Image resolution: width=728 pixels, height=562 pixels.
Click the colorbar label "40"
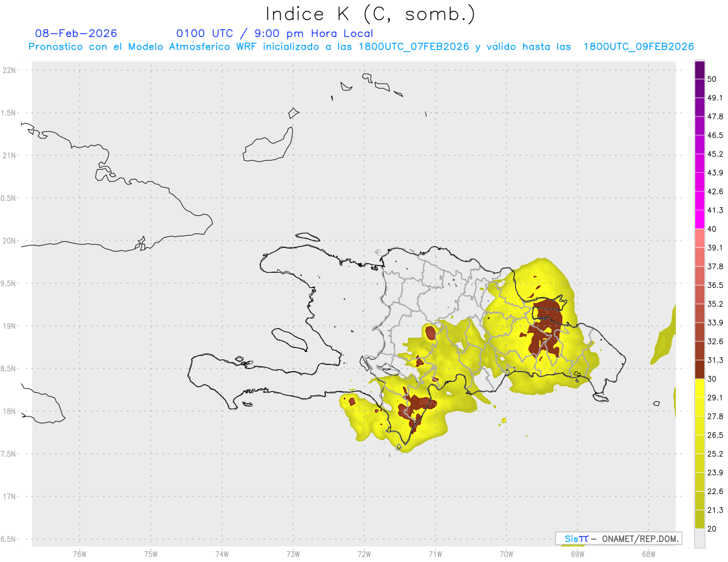click(713, 229)
